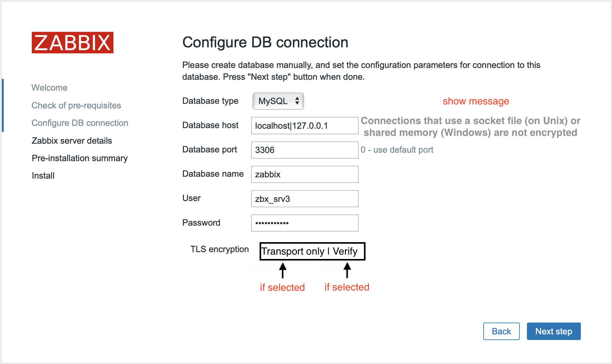Jump to Pre-installation summary step
Viewport: 612px width, 364px height.
click(80, 158)
